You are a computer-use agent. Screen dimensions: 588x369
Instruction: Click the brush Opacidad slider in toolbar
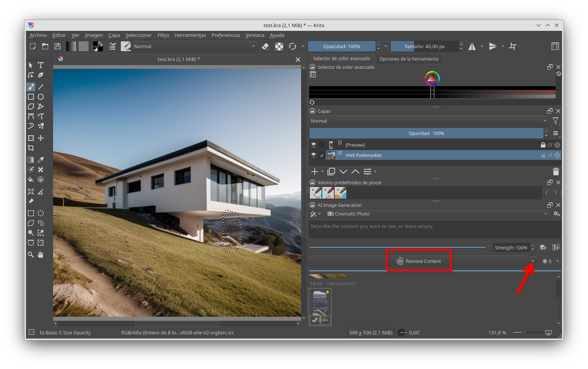tap(341, 46)
